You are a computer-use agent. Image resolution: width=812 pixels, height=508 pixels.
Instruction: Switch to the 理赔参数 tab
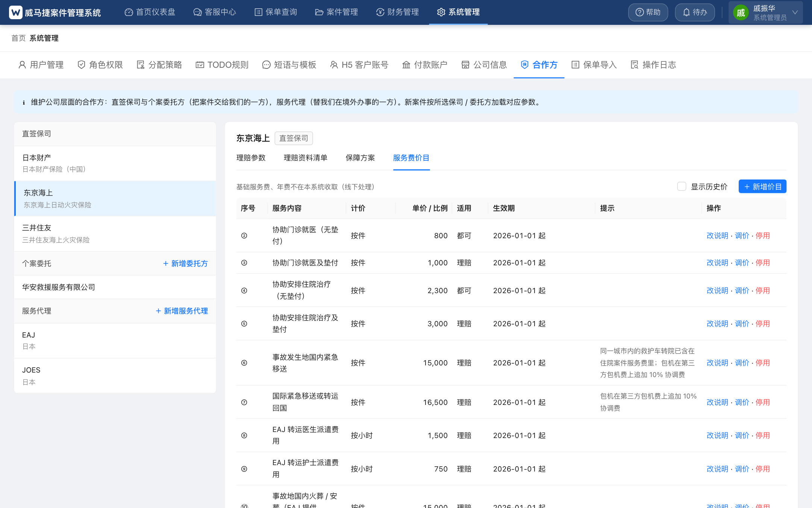[x=251, y=158]
